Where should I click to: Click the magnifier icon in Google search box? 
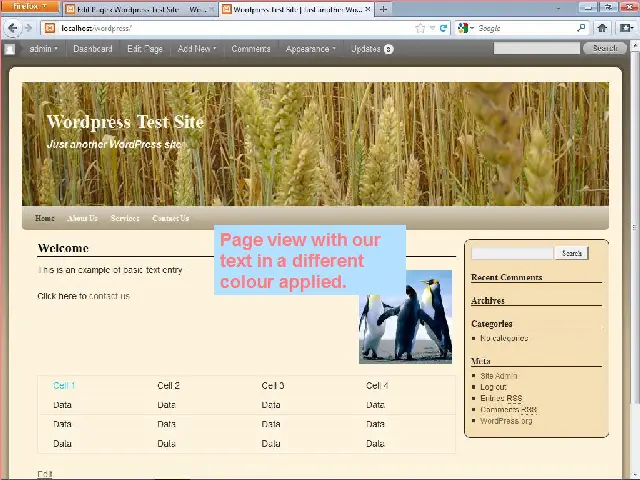tap(581, 28)
